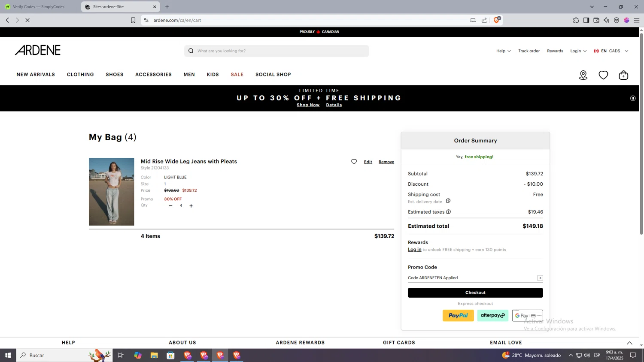Open Windows Start menu
This screenshot has width=644, height=362.
tap(8, 355)
